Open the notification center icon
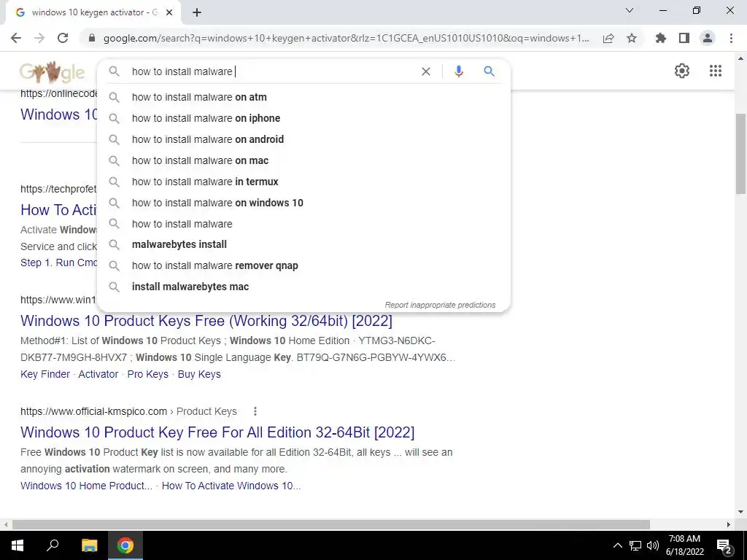Viewport: 747px width, 560px height. tap(724, 546)
